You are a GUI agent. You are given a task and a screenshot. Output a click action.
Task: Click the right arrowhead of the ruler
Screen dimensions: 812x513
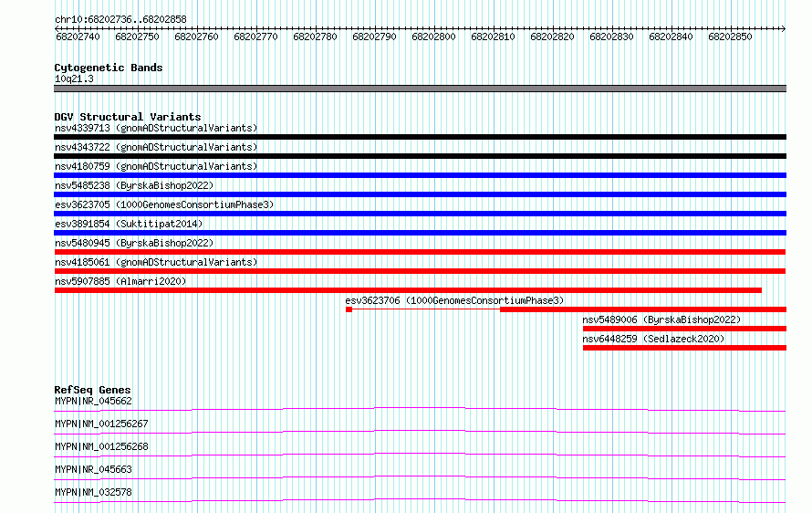[x=783, y=28]
